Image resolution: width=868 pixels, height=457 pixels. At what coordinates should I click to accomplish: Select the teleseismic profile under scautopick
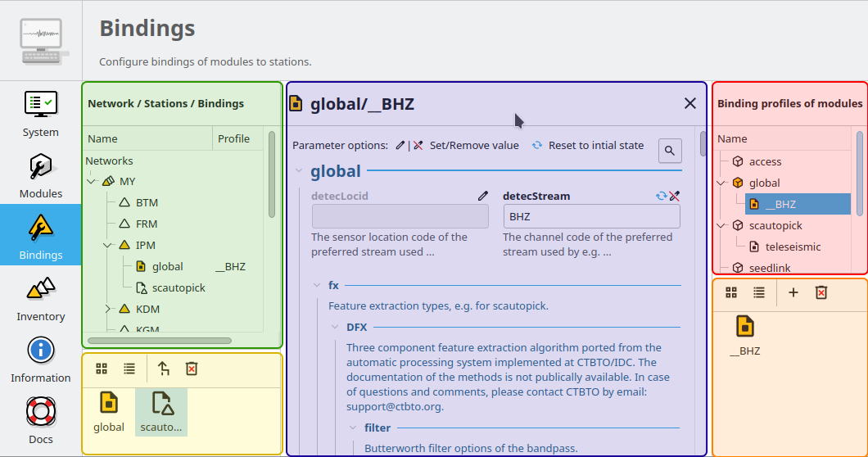(x=792, y=247)
